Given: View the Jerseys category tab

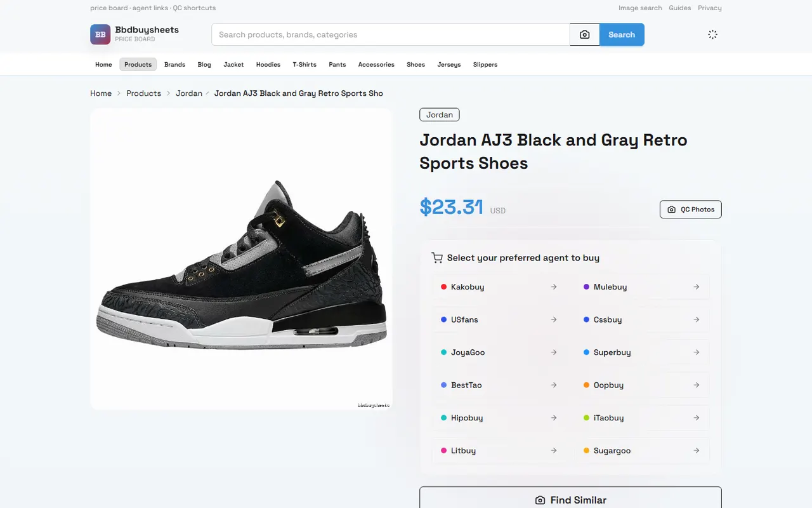Looking at the screenshot, I should 449,65.
